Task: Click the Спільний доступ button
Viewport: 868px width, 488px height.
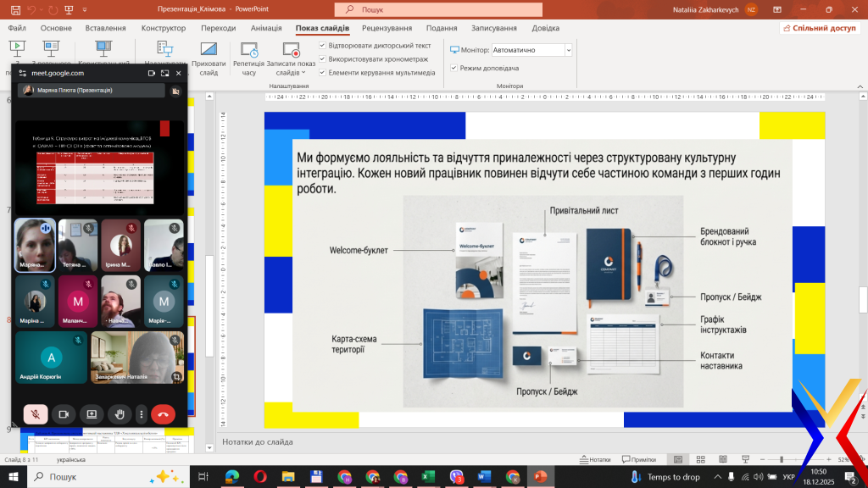Action: [x=819, y=28]
